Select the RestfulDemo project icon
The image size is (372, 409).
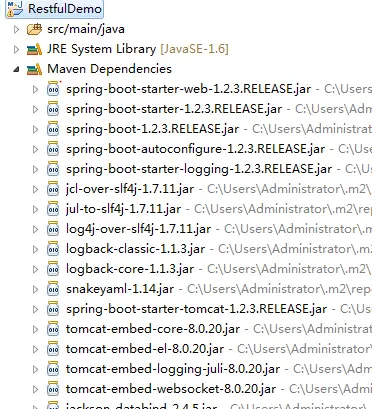pyautogui.click(x=15, y=9)
